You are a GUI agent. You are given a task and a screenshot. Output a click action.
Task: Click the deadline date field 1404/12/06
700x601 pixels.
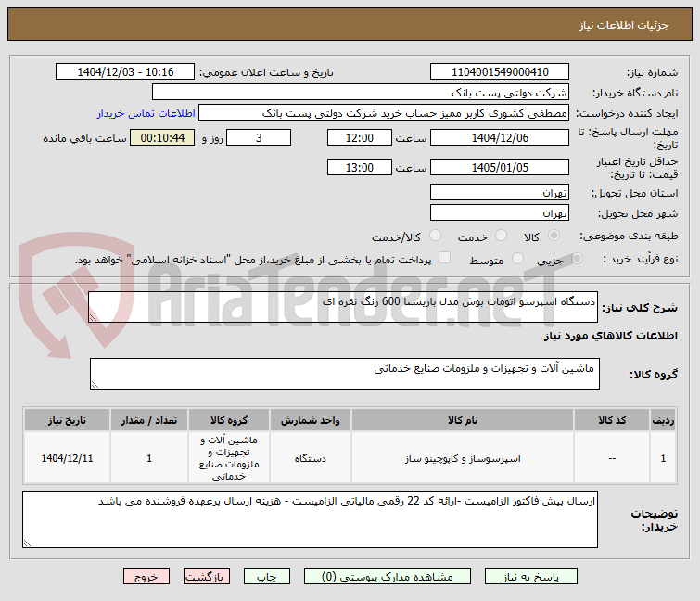click(x=500, y=137)
